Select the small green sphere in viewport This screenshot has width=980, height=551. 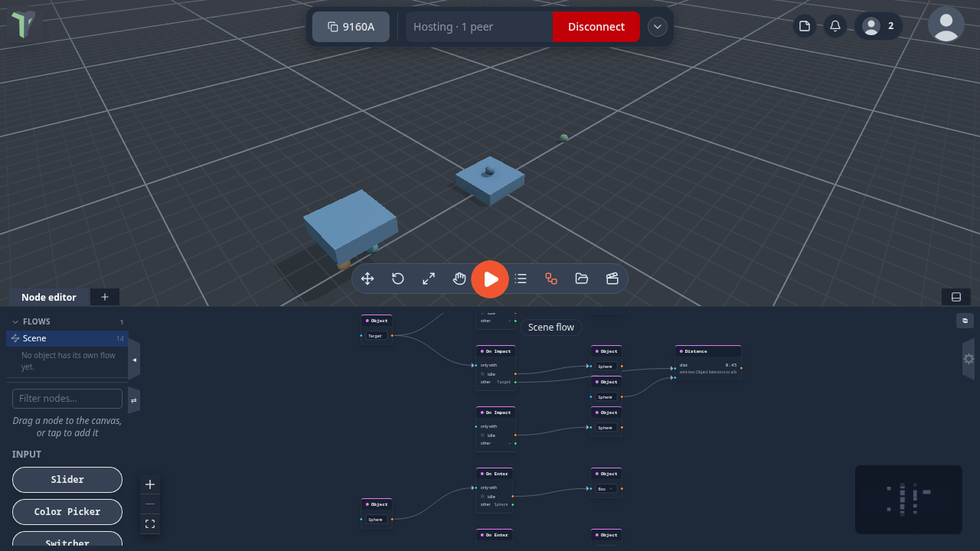point(564,138)
